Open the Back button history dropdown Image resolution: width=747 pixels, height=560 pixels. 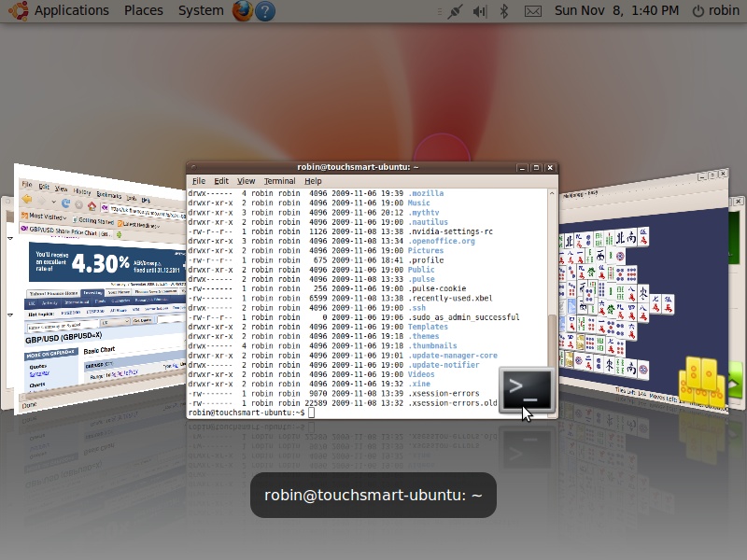[x=54, y=202]
